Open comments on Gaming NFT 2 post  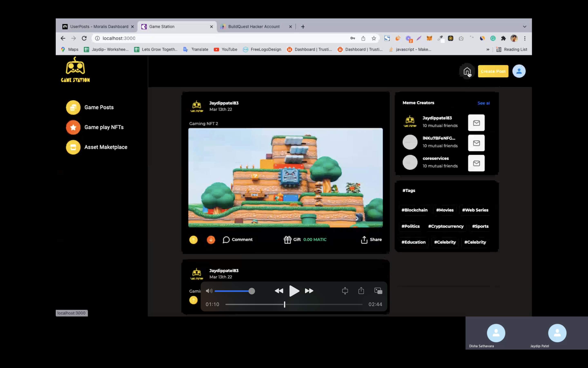238,240
